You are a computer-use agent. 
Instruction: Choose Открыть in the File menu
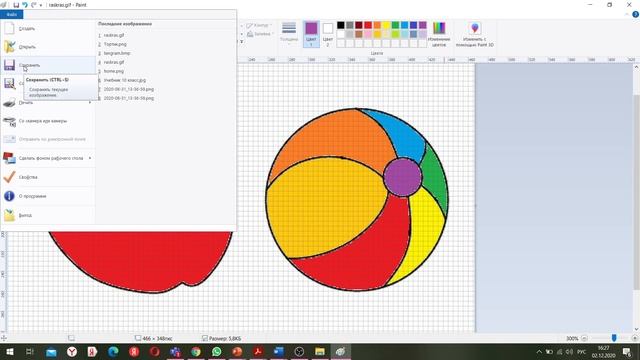(48, 47)
